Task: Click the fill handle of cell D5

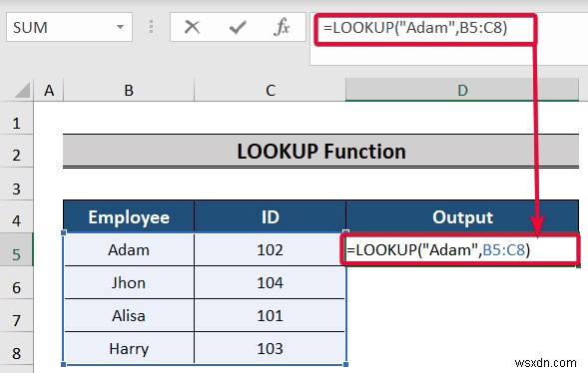Action: pyautogui.click(x=578, y=265)
